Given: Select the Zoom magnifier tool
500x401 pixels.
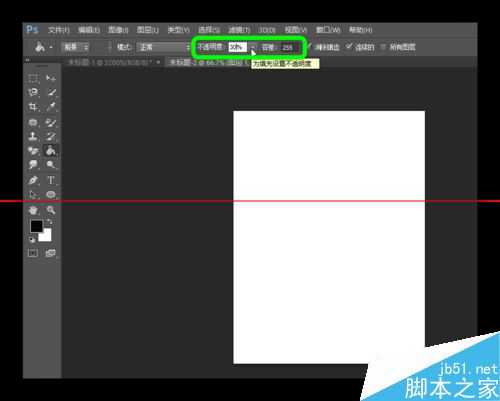Looking at the screenshot, I should 51,210.
